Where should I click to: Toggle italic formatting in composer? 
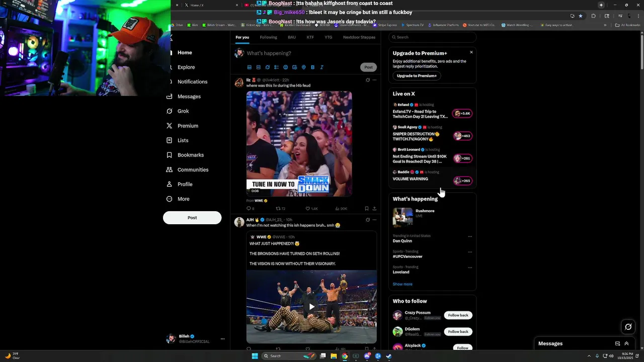321,67
